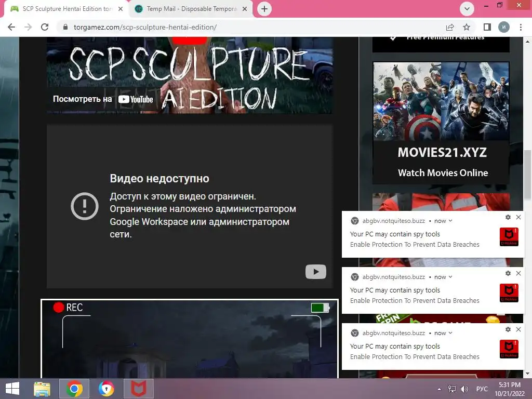This screenshot has height=399, width=532.
Task: Show hidden system tray icons
Action: pos(439,389)
